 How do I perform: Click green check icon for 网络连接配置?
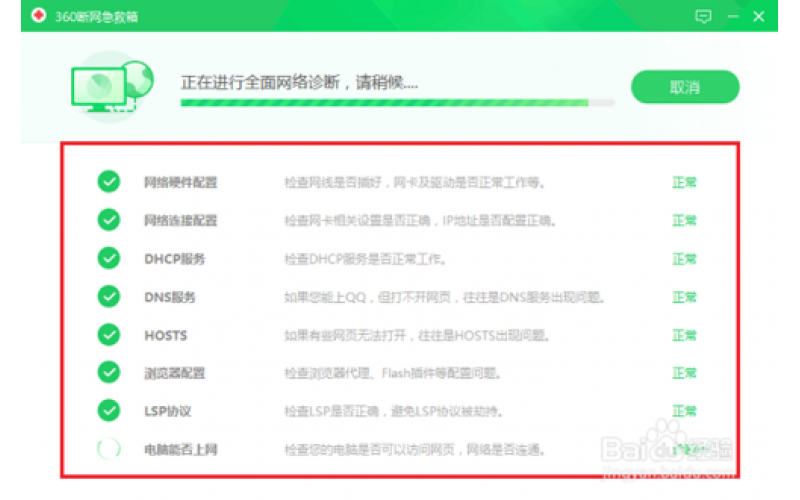[x=109, y=220]
